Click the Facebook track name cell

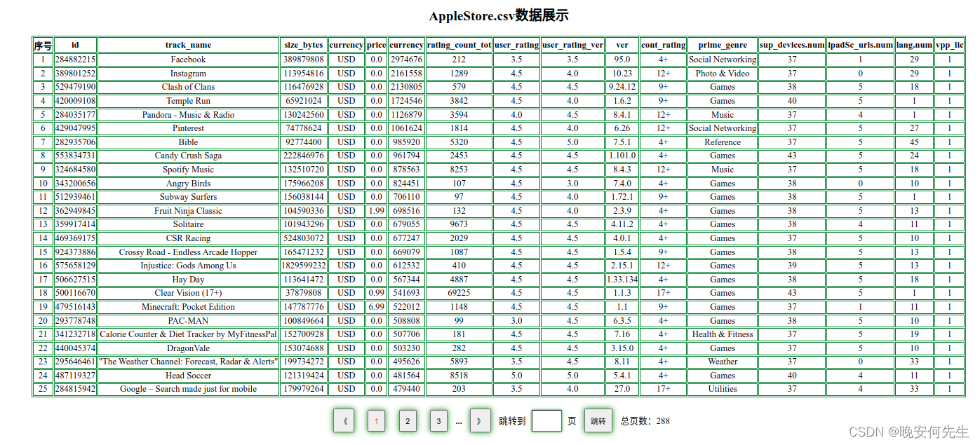click(x=188, y=60)
